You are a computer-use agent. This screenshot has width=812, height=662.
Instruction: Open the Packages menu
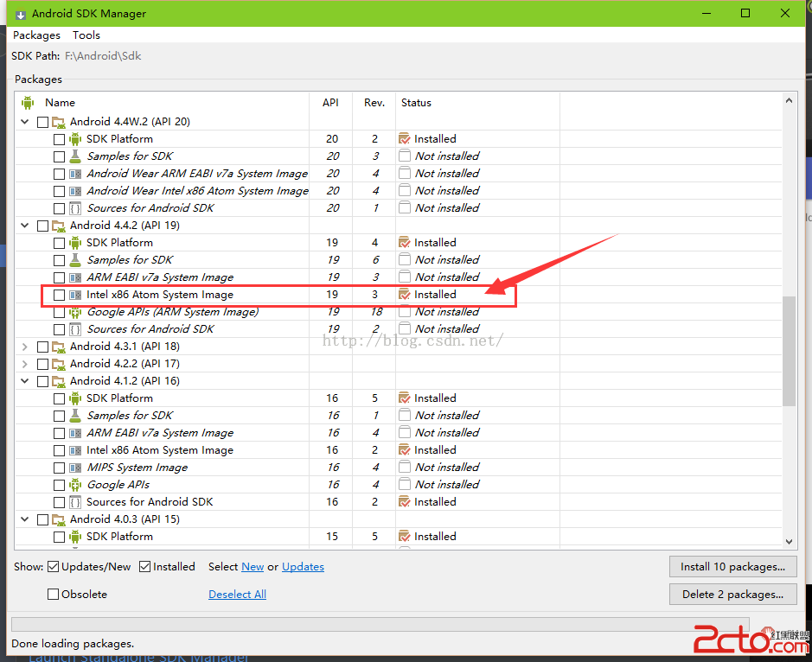click(37, 35)
